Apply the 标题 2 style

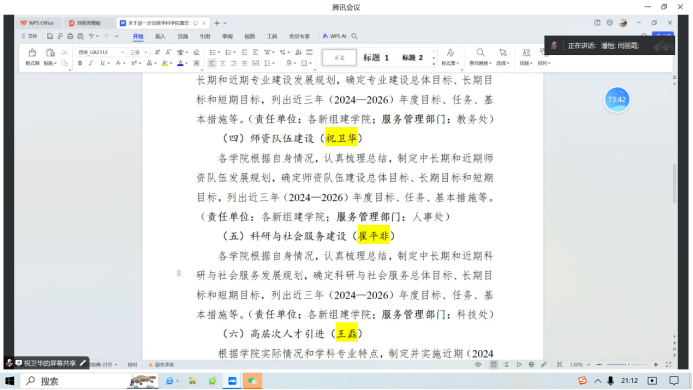point(412,57)
